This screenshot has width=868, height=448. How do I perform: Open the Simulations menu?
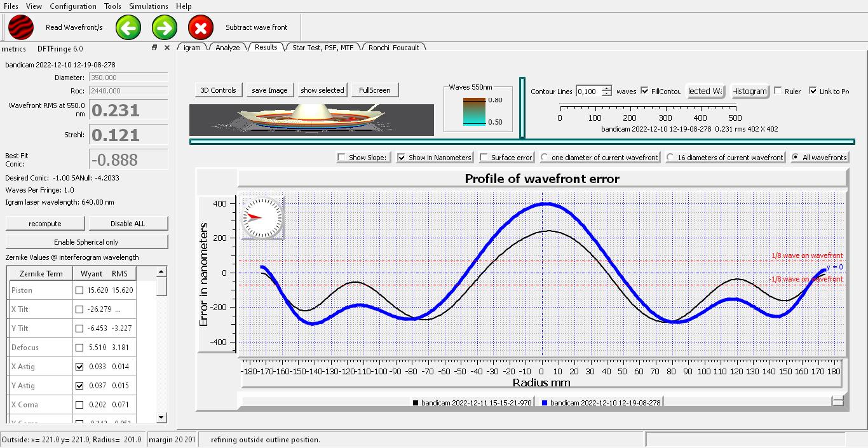(149, 6)
